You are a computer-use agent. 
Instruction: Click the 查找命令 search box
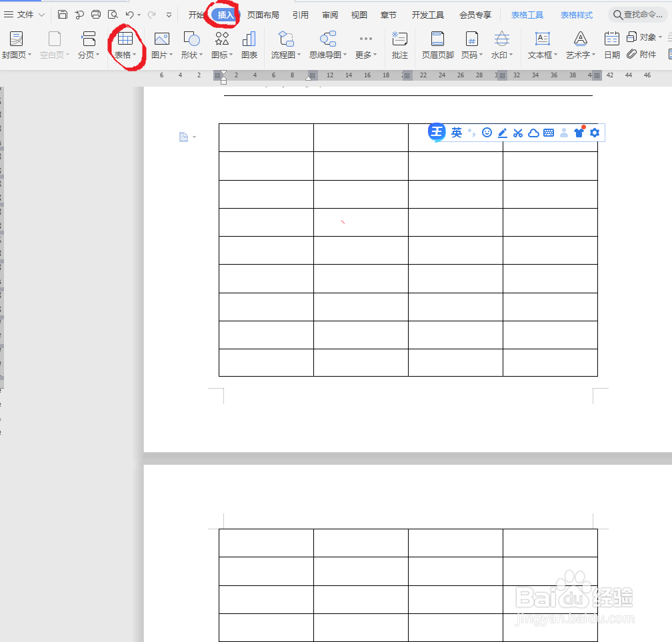(639, 15)
